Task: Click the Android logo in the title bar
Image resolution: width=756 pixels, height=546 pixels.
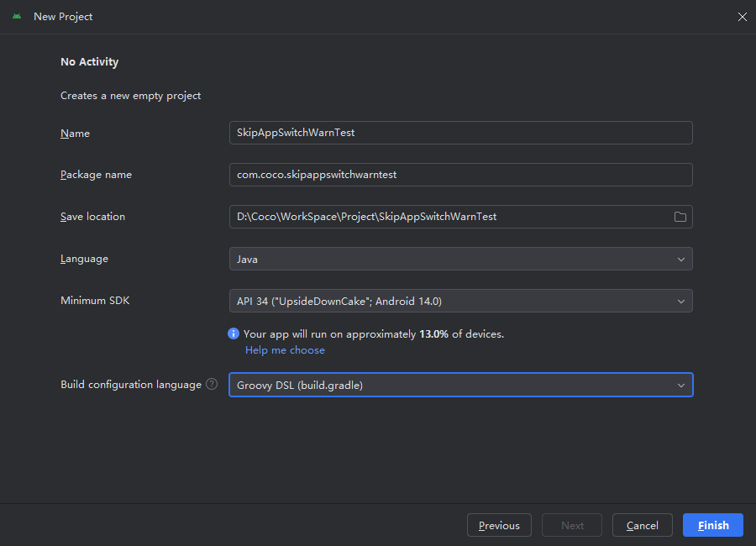Action: (x=17, y=17)
